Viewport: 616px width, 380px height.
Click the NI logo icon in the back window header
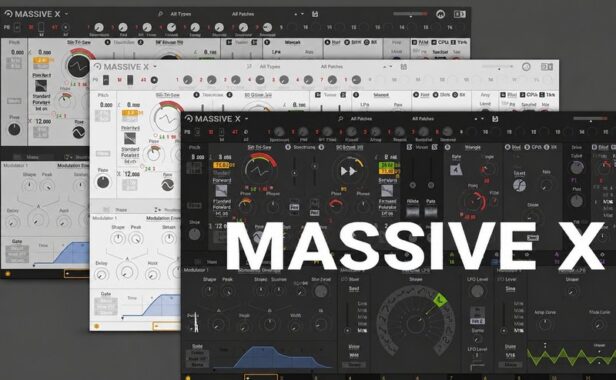[440, 14]
